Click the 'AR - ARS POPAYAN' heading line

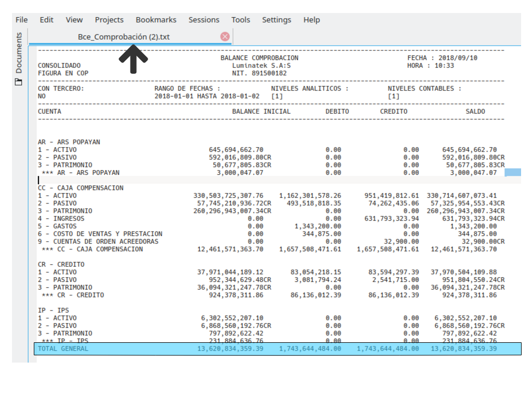[x=69, y=142]
